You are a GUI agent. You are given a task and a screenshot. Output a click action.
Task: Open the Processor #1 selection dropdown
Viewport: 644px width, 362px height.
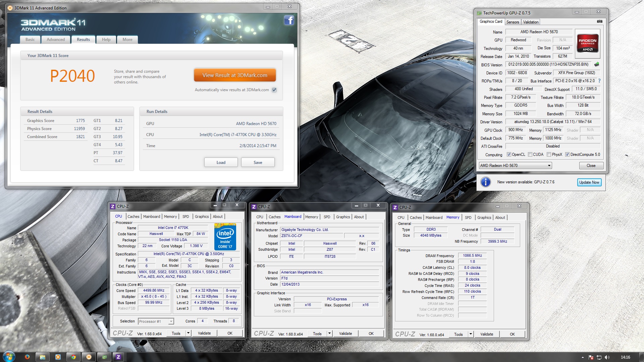(156, 321)
